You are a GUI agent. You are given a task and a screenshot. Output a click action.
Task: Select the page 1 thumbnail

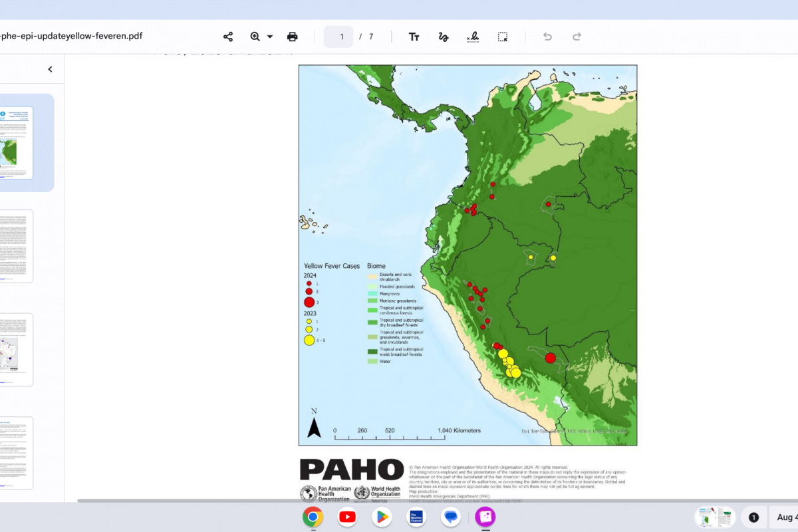click(x=17, y=142)
